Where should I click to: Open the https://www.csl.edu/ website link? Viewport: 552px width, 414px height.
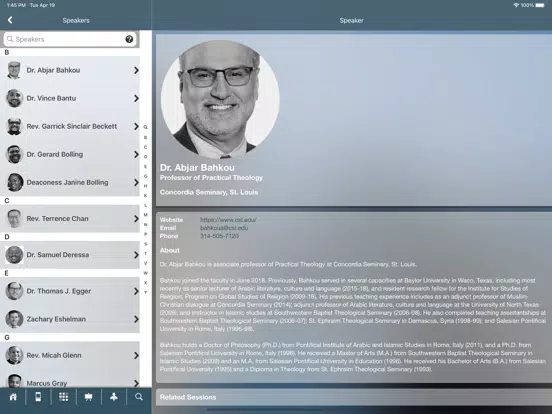tap(228, 220)
